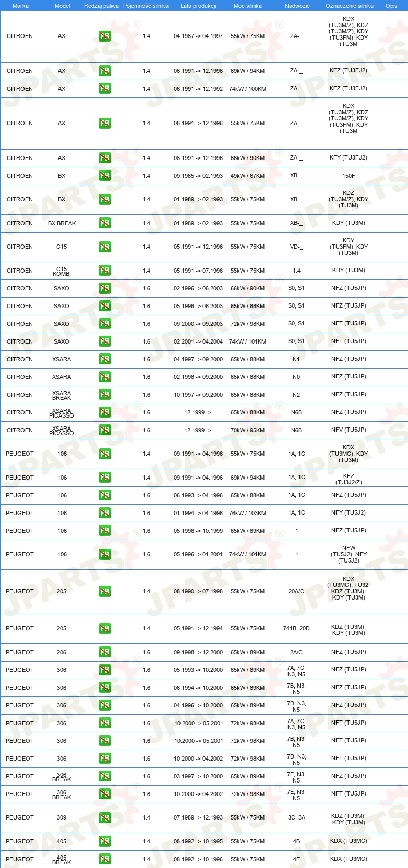
Task: Click the '07.1989 -> 12.1993' production years cell
Action: point(198,817)
